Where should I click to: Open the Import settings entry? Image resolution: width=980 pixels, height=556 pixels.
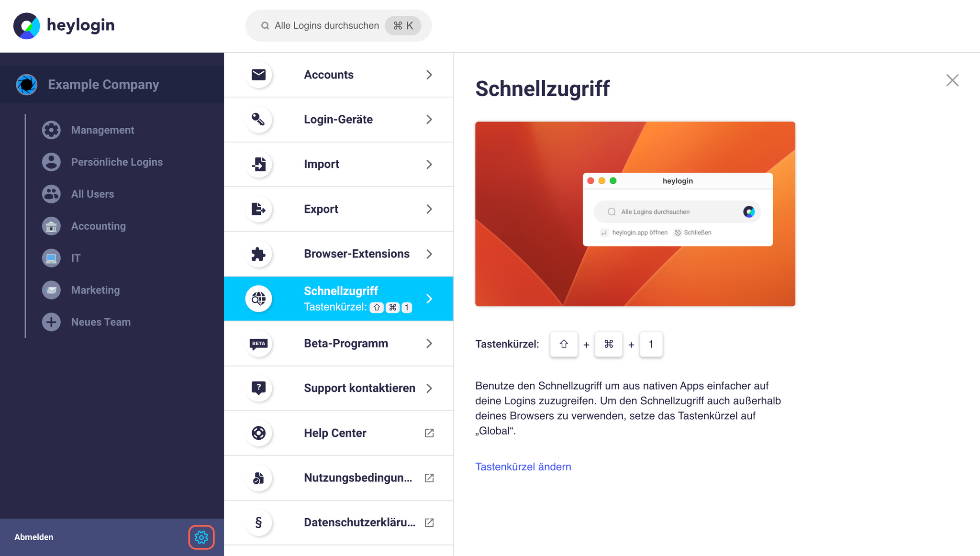coord(339,165)
